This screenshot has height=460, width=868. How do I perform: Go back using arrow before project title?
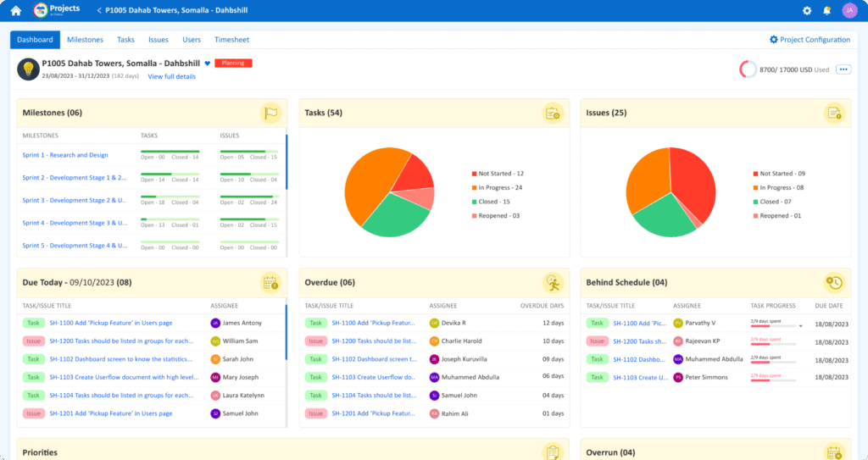coord(99,10)
